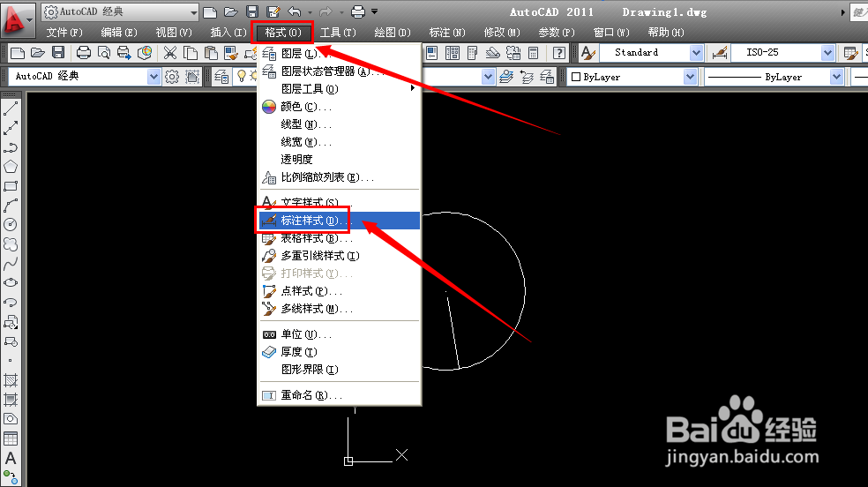The height and width of the screenshot is (487, 868).
Task: Click the Save icon in standard toolbar
Action: [x=58, y=53]
